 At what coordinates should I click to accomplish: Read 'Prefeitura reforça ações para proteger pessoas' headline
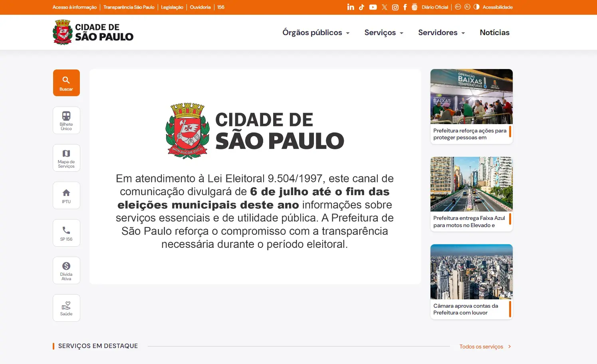[470, 134]
